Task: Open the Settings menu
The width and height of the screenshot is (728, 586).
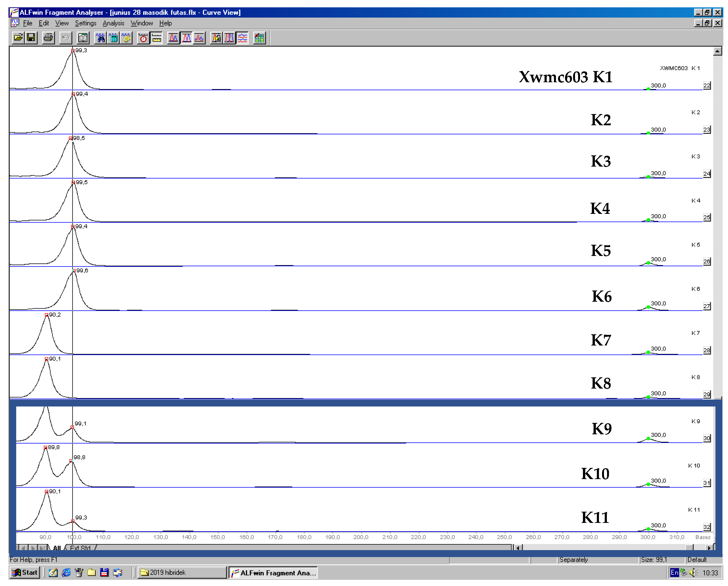Action: tap(85, 23)
